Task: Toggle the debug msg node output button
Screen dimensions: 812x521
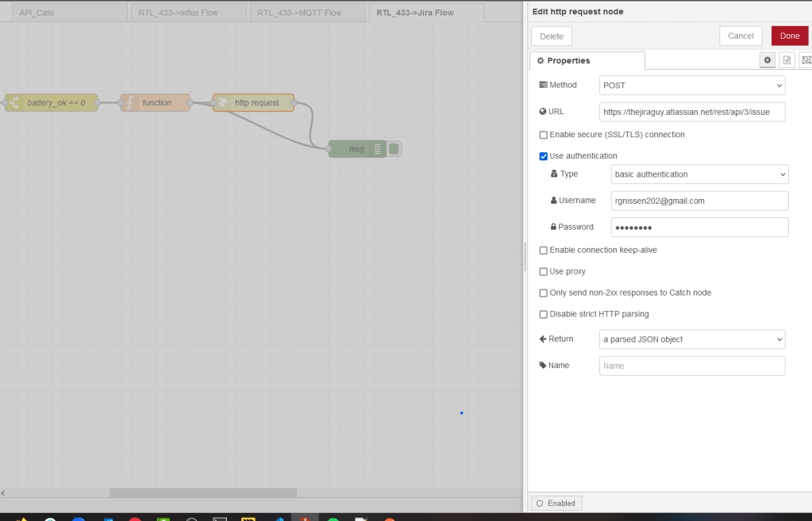Action: tap(394, 149)
